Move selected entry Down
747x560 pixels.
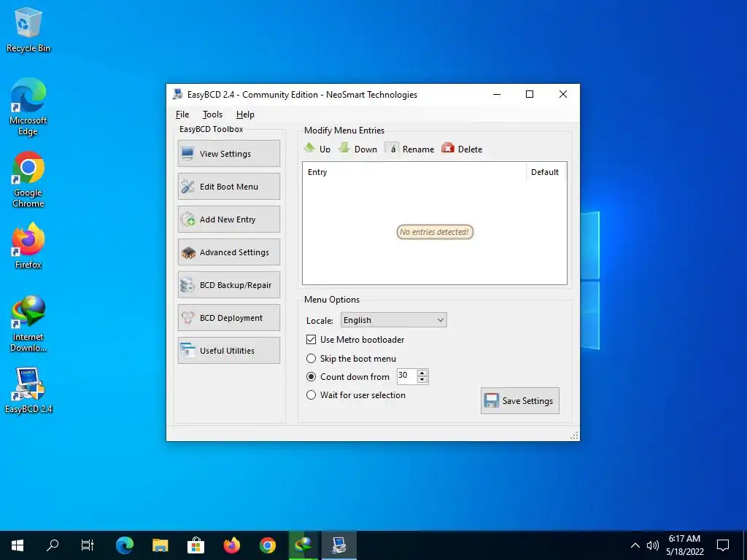tap(357, 149)
